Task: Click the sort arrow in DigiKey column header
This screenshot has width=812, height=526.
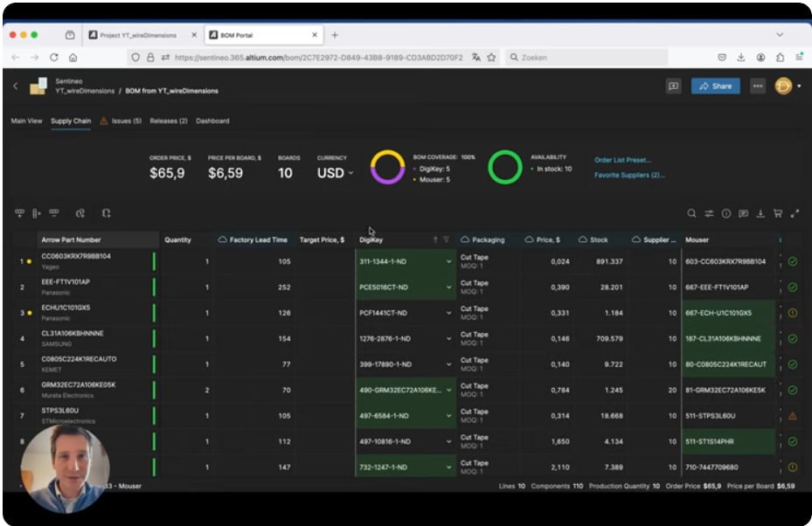Action: [435, 239]
